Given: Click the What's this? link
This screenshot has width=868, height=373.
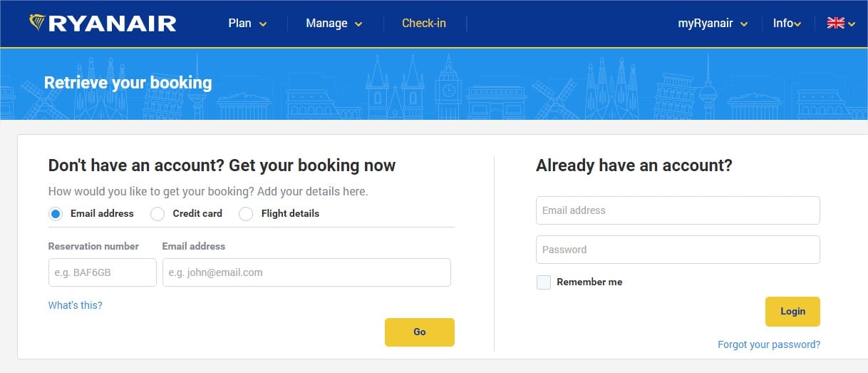Looking at the screenshot, I should (75, 305).
